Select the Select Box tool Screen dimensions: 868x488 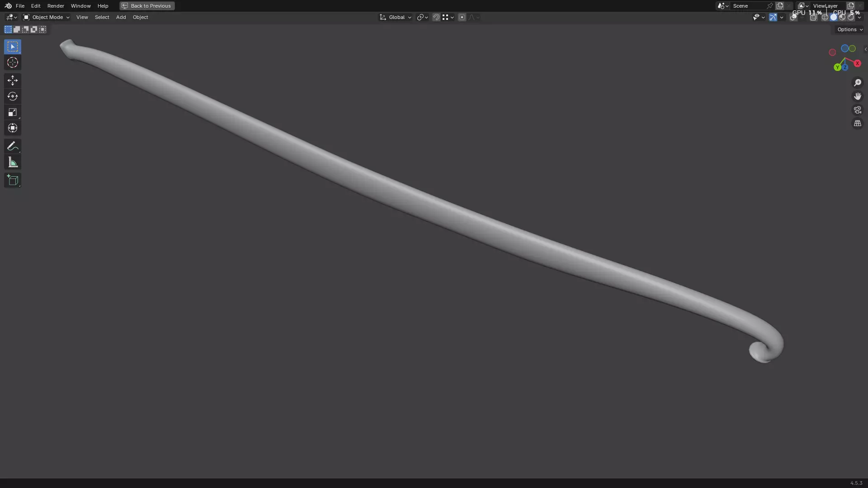pos(13,47)
